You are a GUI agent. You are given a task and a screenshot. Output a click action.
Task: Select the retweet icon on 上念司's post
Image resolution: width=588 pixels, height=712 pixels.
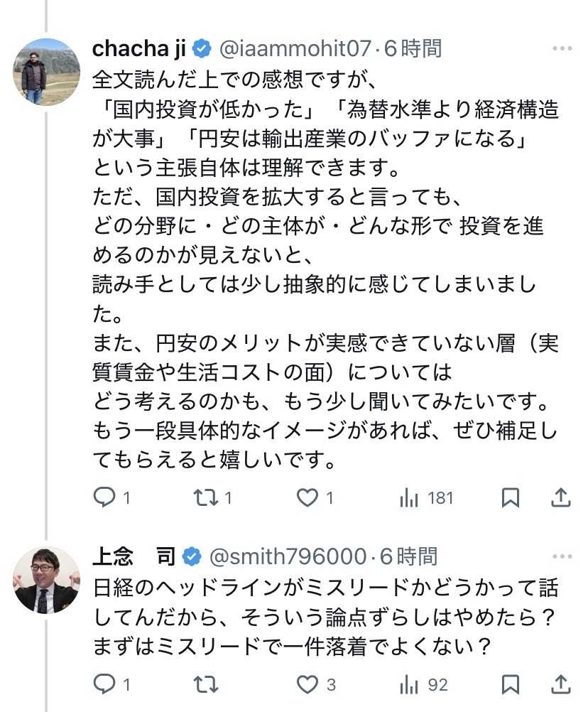point(204,684)
